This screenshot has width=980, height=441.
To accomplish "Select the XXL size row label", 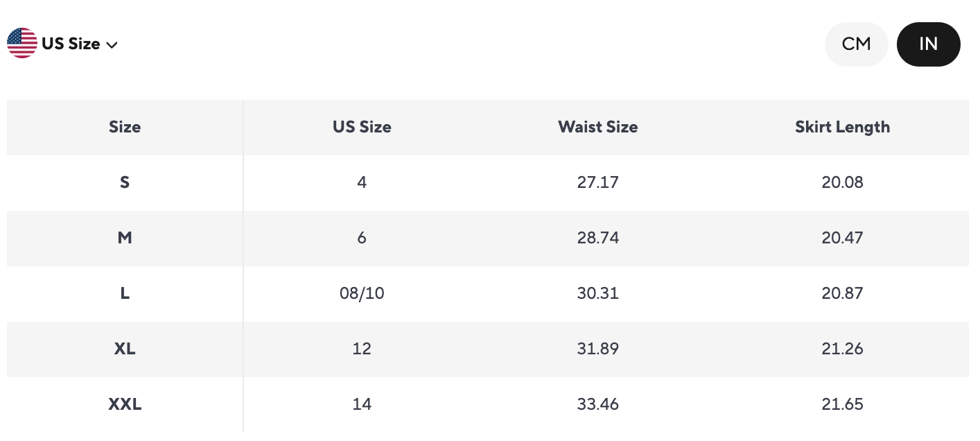I will 125,404.
